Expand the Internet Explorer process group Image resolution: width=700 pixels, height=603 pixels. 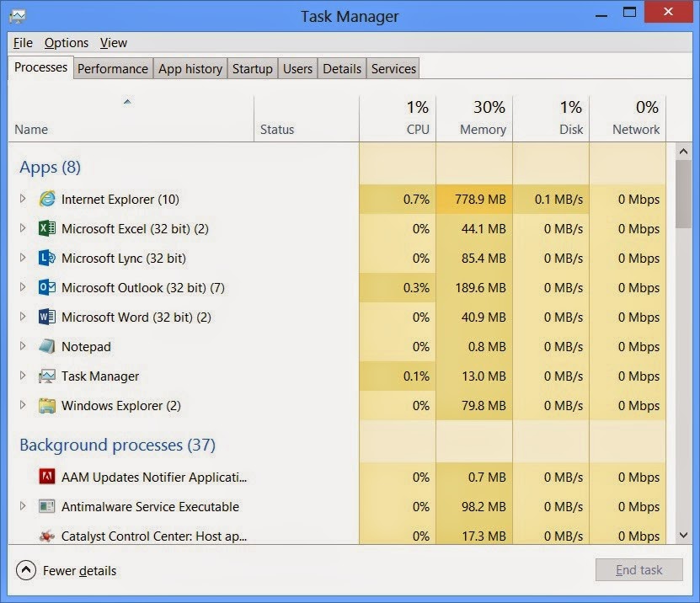(23, 199)
